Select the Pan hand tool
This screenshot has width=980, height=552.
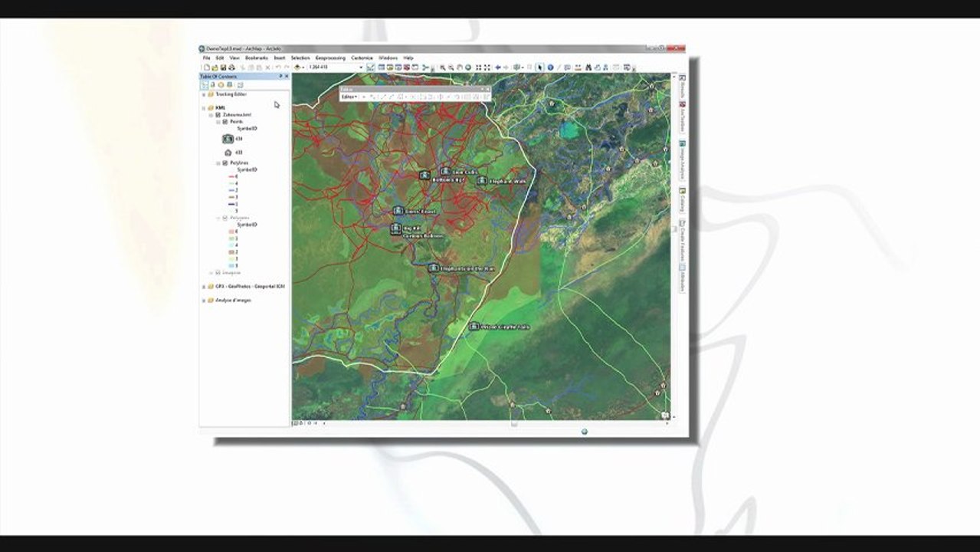[x=460, y=67]
